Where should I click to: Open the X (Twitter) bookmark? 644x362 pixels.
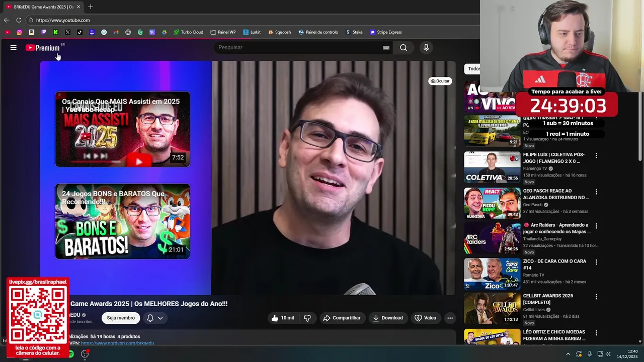pyautogui.click(x=67, y=32)
